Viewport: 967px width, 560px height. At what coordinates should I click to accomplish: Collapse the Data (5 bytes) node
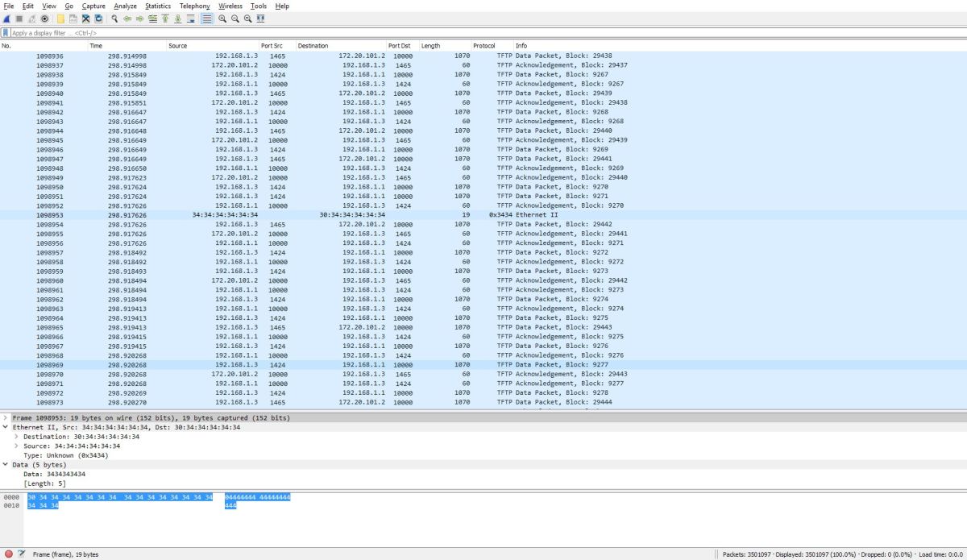pyautogui.click(x=6, y=465)
